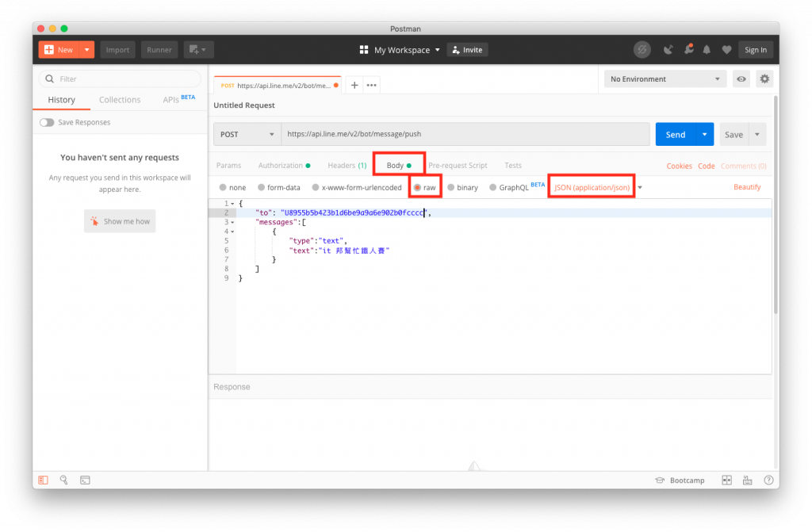Click the sync status icon
Image resolution: width=812 pixels, height=532 pixels.
[642, 50]
